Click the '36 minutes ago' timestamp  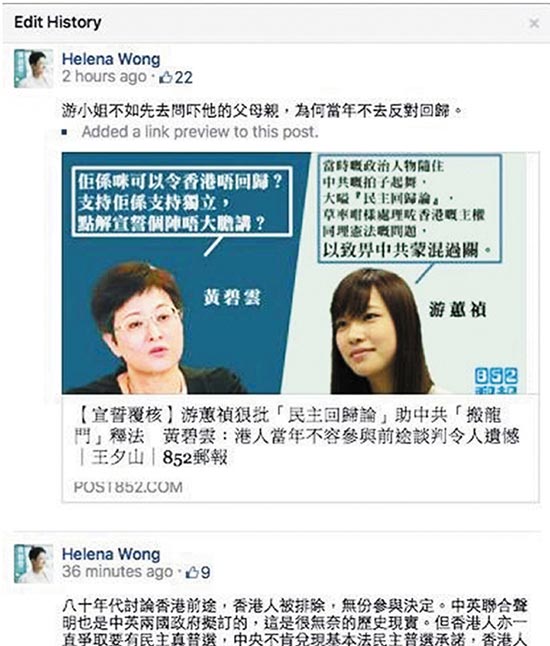click(117, 572)
